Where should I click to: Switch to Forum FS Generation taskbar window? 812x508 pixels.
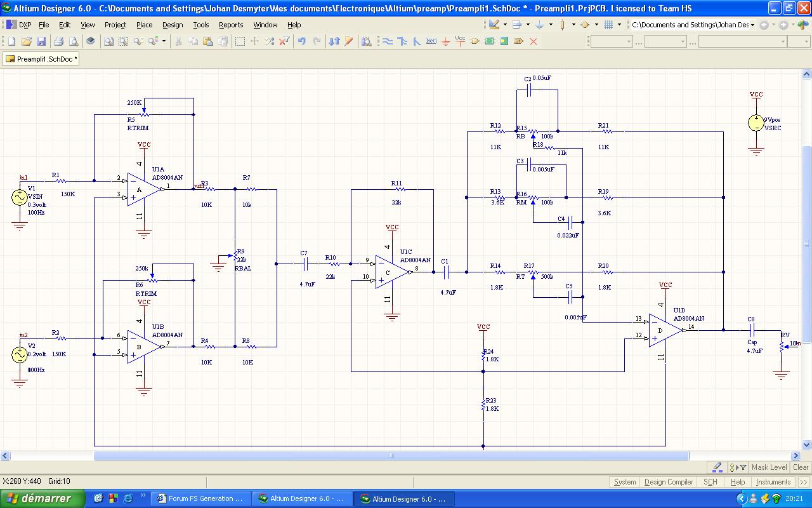[200, 499]
